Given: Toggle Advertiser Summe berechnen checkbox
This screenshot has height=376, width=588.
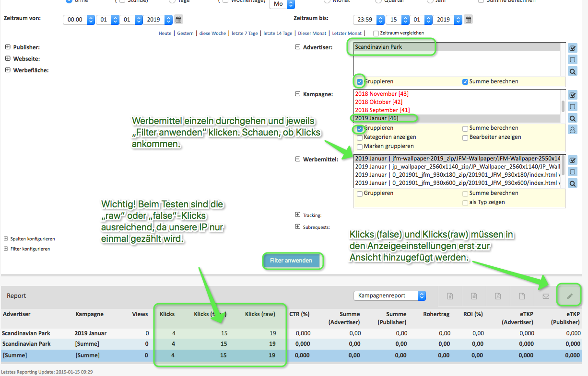Looking at the screenshot, I should (x=465, y=82).
